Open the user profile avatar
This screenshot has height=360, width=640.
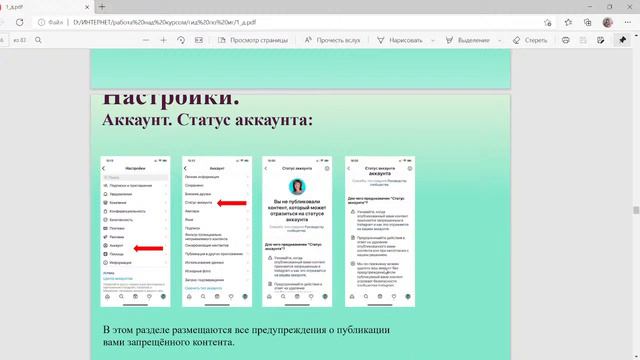tap(607, 22)
